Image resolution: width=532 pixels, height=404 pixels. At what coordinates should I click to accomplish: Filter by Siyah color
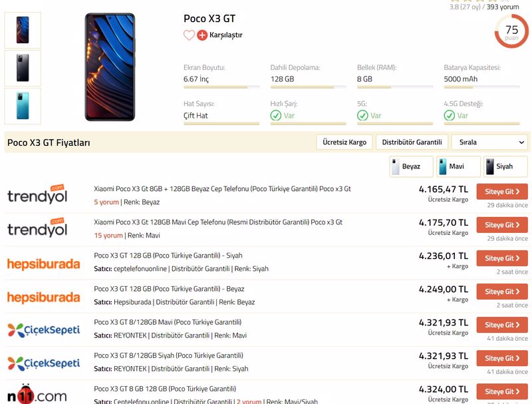point(505,166)
